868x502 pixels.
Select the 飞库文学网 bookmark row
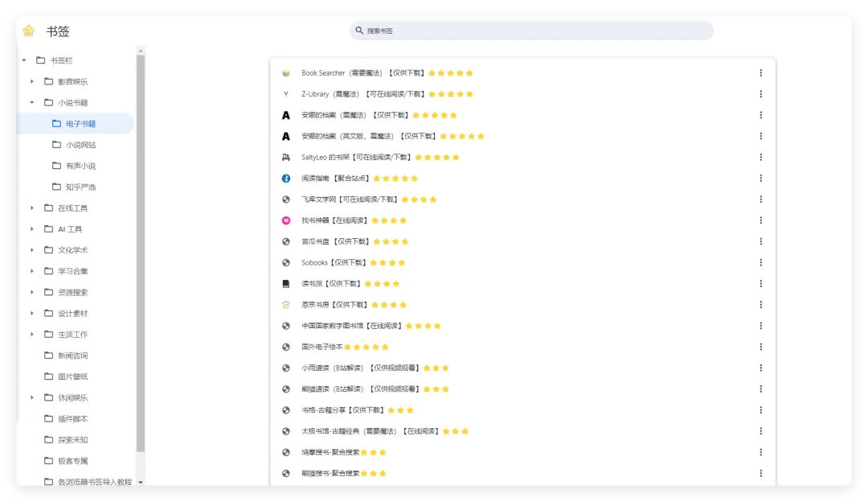pos(522,200)
